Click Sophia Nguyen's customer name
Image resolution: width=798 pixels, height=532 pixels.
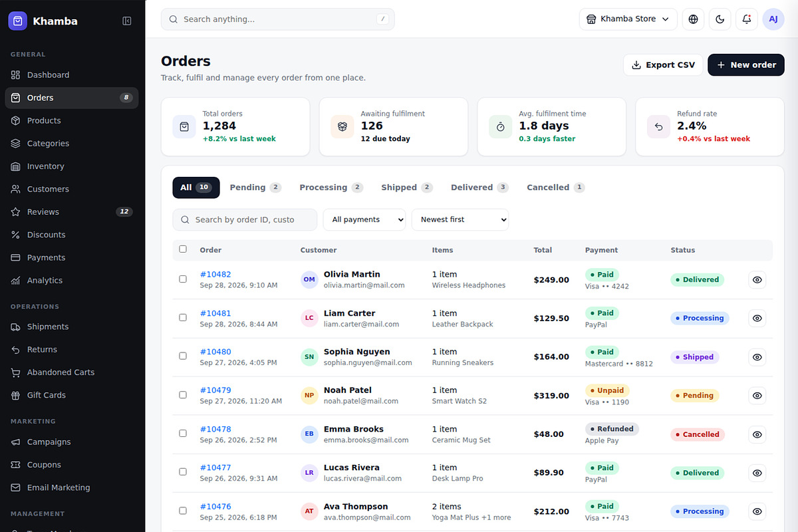pos(357,352)
